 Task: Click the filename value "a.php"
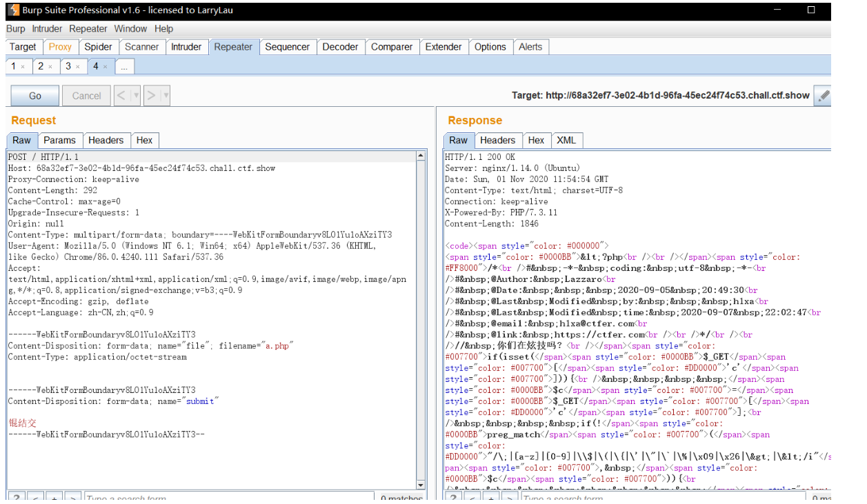(277, 346)
